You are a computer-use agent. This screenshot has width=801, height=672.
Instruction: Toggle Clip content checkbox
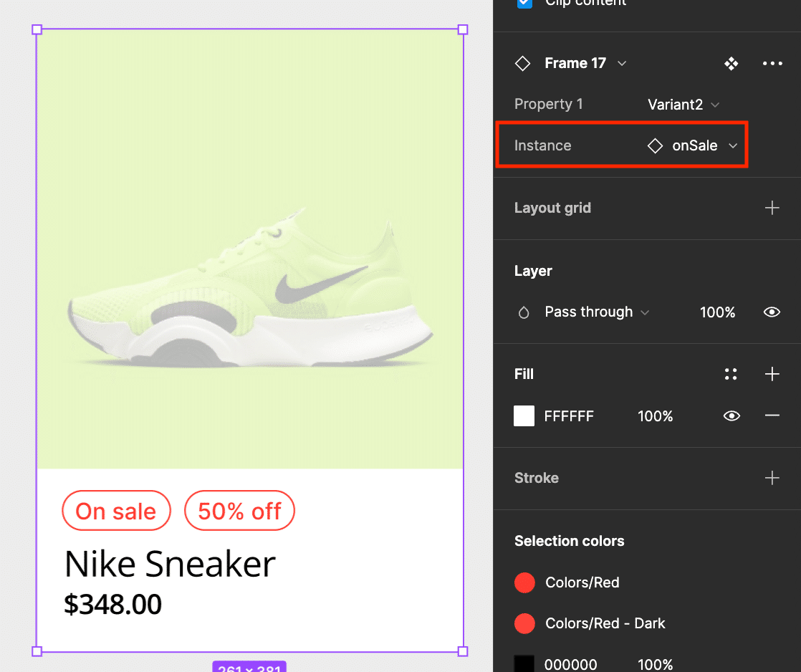[x=525, y=3]
